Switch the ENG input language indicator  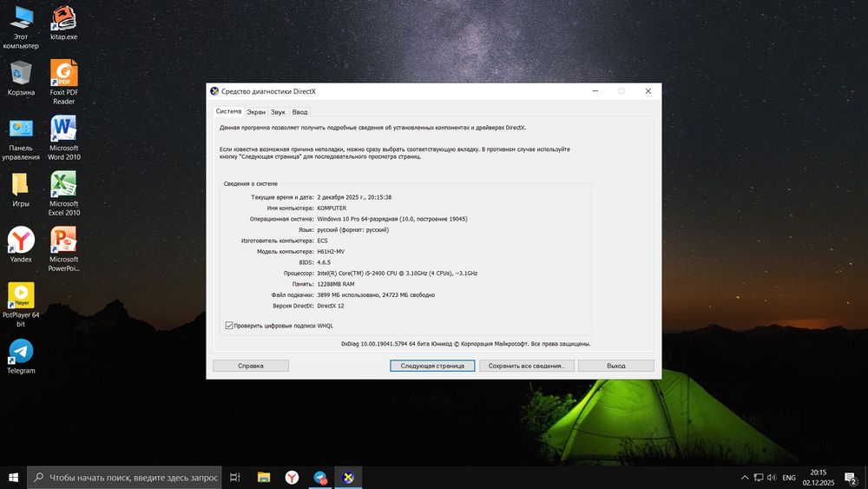[x=789, y=478]
